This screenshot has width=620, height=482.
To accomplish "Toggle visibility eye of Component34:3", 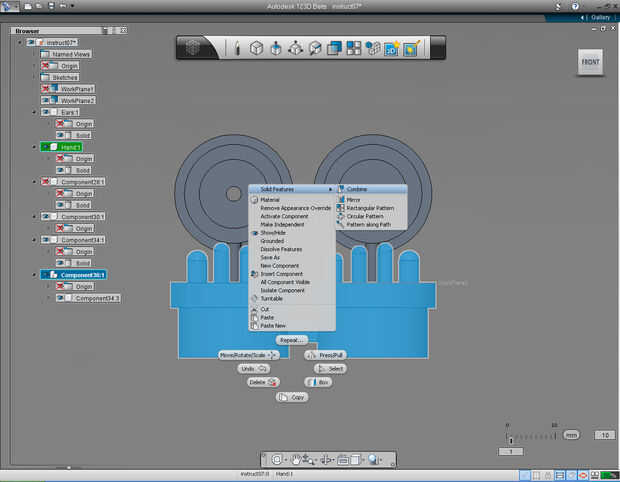I will tap(60, 298).
